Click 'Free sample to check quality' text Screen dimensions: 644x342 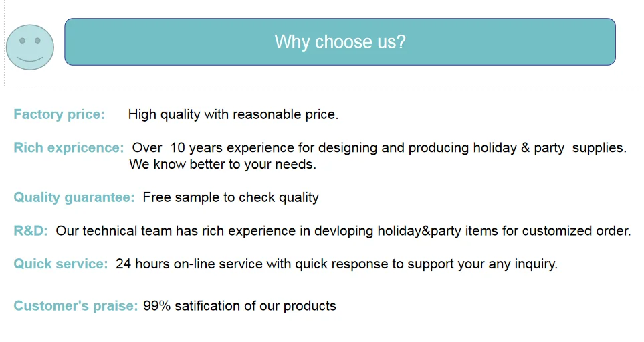231,197
